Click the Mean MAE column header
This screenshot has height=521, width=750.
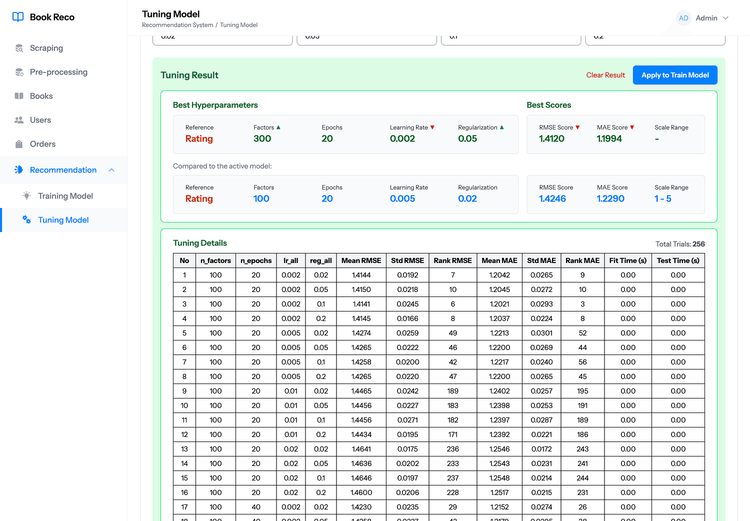coord(499,261)
